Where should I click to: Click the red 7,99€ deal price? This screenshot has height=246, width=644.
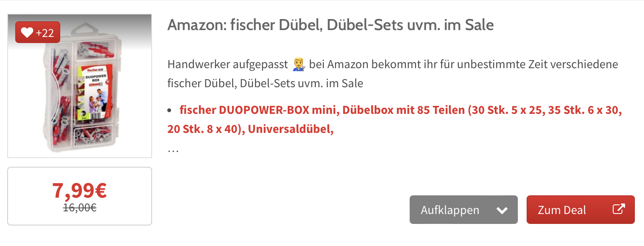pos(79,190)
